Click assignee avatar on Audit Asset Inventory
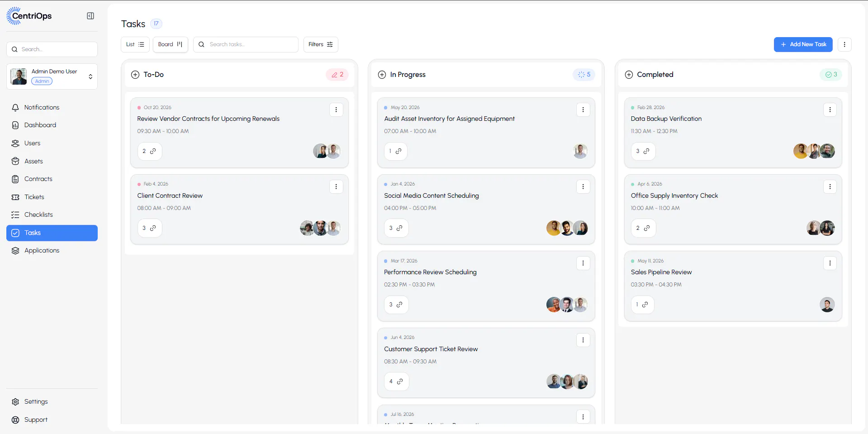The width and height of the screenshot is (868, 434). pos(580,151)
